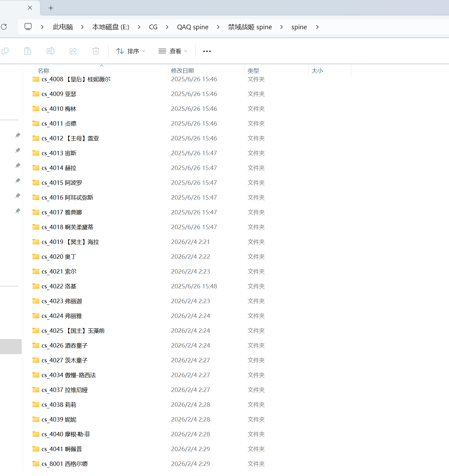Open the 排序 sort dropdown
This screenshot has width=449, height=476.
coord(130,51)
